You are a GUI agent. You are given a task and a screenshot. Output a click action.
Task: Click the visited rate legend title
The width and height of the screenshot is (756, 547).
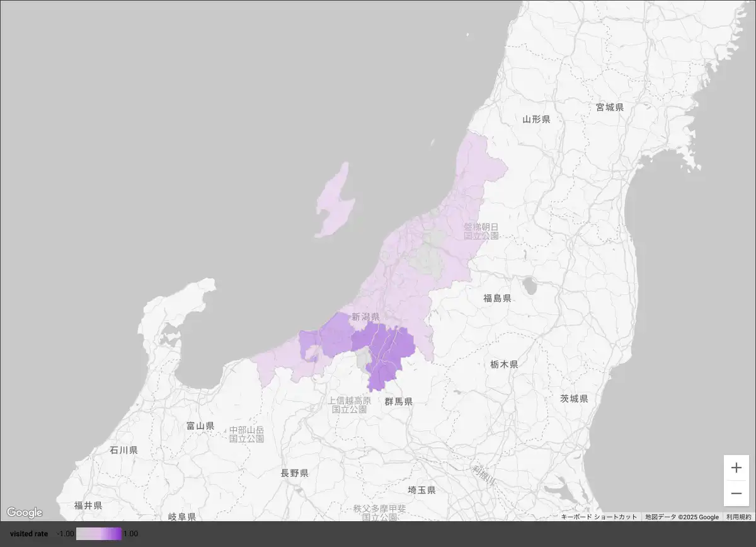pos(29,534)
